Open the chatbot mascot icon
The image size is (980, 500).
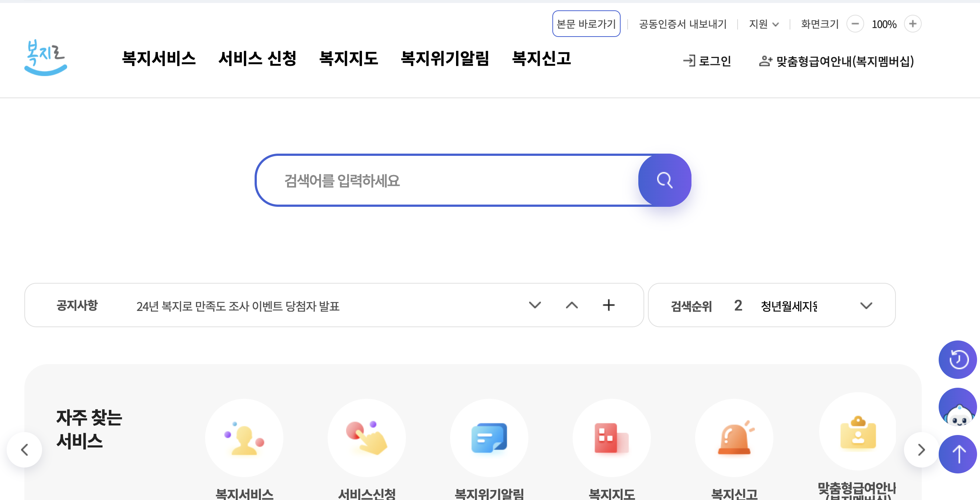[957, 407]
